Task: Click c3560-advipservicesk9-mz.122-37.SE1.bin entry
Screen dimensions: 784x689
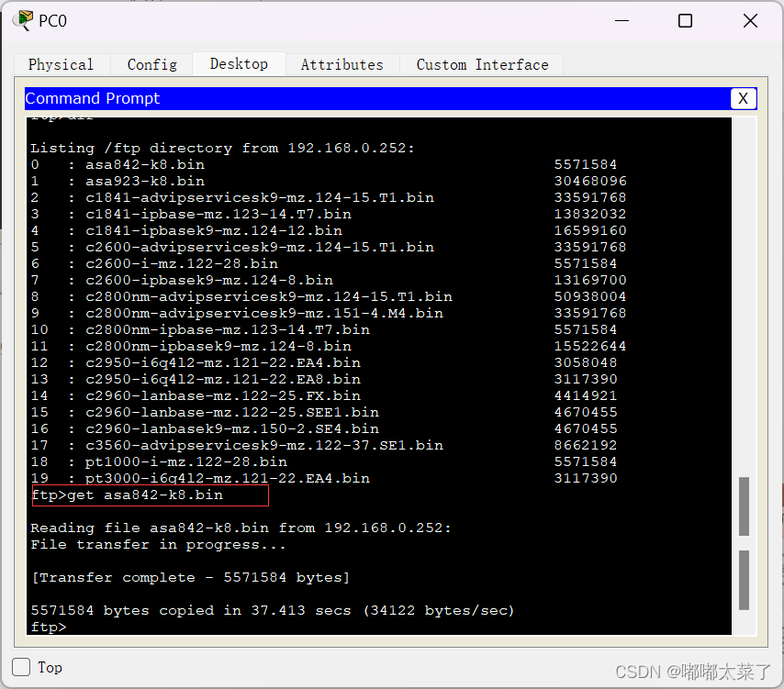Action: coord(264,445)
